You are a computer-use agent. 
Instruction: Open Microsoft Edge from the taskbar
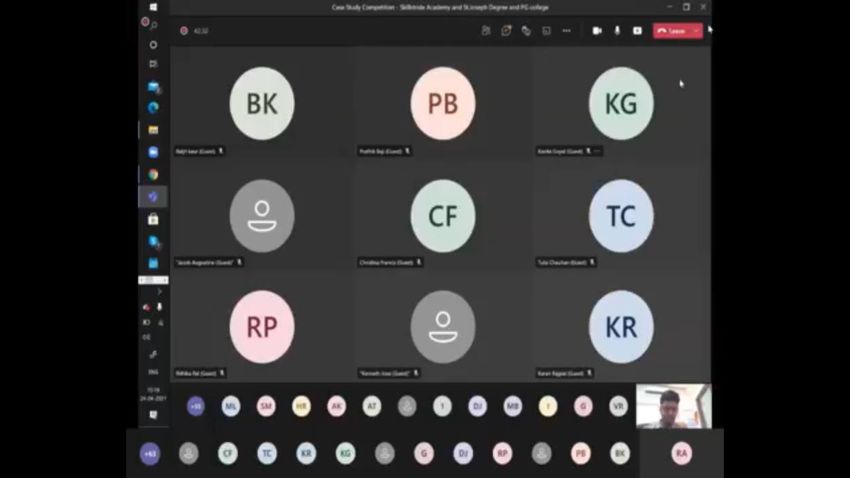[154, 108]
